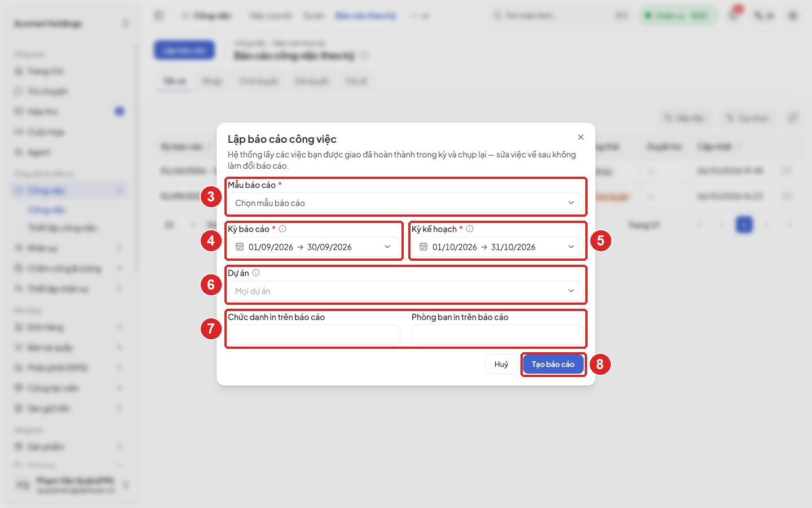
Task: Click the calendar icon in Kỳ kế hoạch
Action: coord(423,247)
